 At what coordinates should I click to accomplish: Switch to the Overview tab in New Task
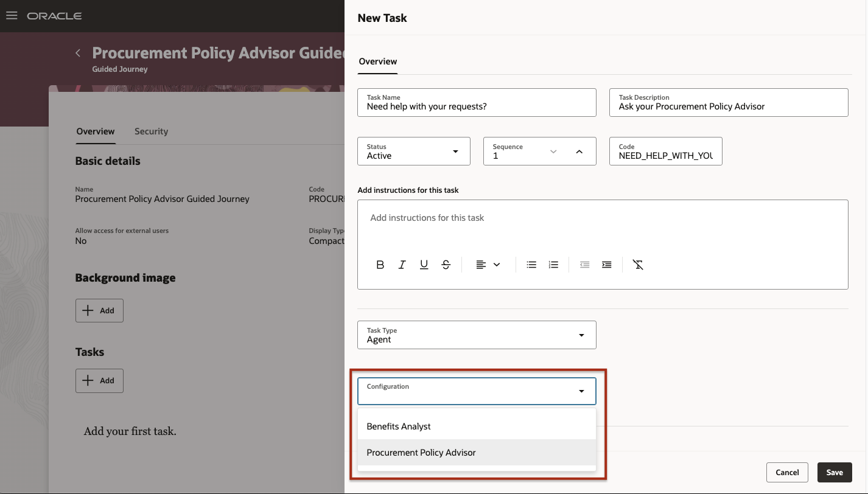point(378,61)
